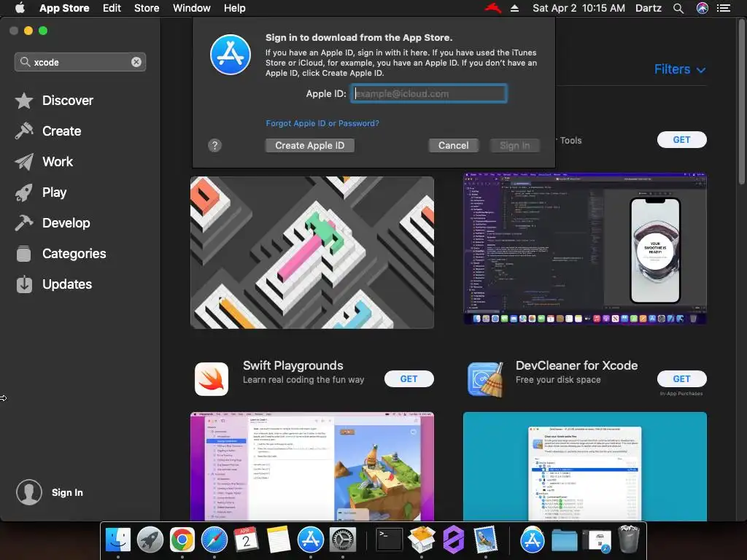Open the DevCleaner screenshot thumbnail
Viewport: 747px width, 560px height.
[x=585, y=467]
